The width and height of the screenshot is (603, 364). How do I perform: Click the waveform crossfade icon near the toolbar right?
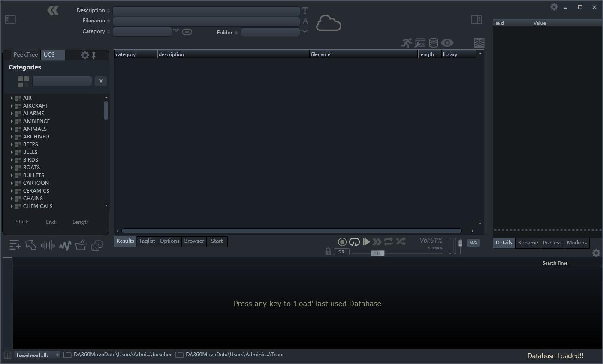[479, 42]
